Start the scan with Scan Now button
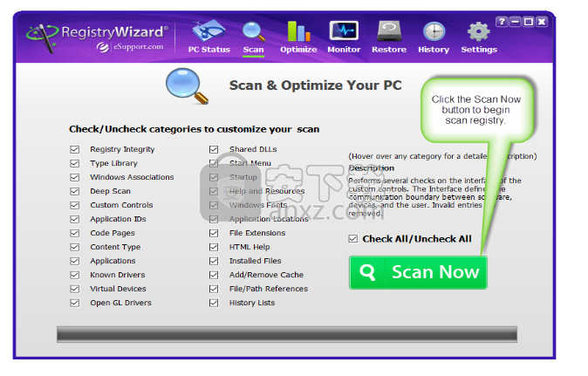This screenshot has width=588, height=376. [x=418, y=272]
